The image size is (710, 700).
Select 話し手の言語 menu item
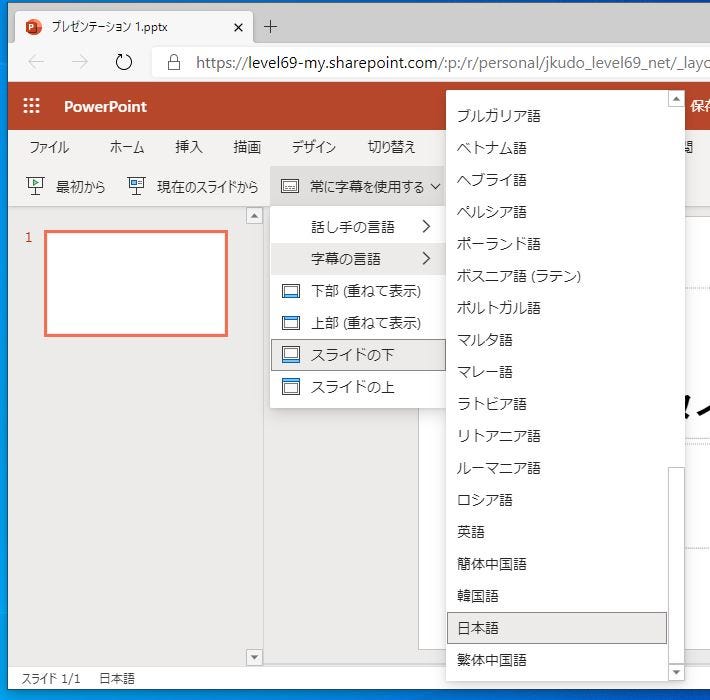click(x=358, y=226)
